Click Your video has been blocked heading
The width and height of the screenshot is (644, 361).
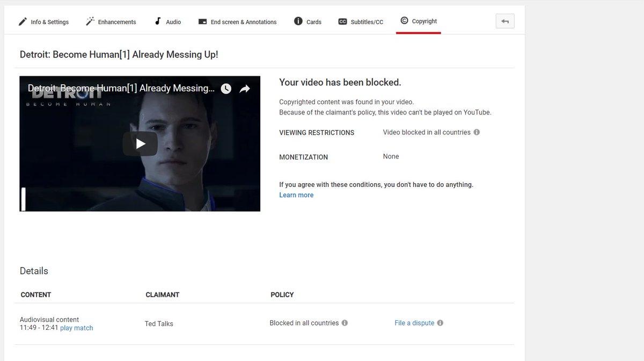click(340, 83)
